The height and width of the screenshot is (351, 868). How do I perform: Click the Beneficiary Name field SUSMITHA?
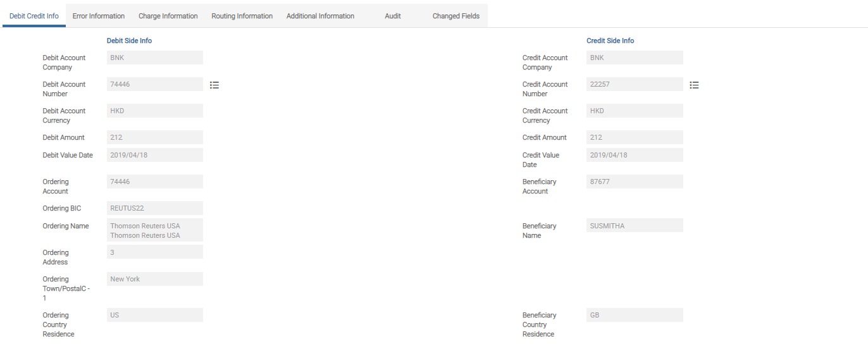635,226
